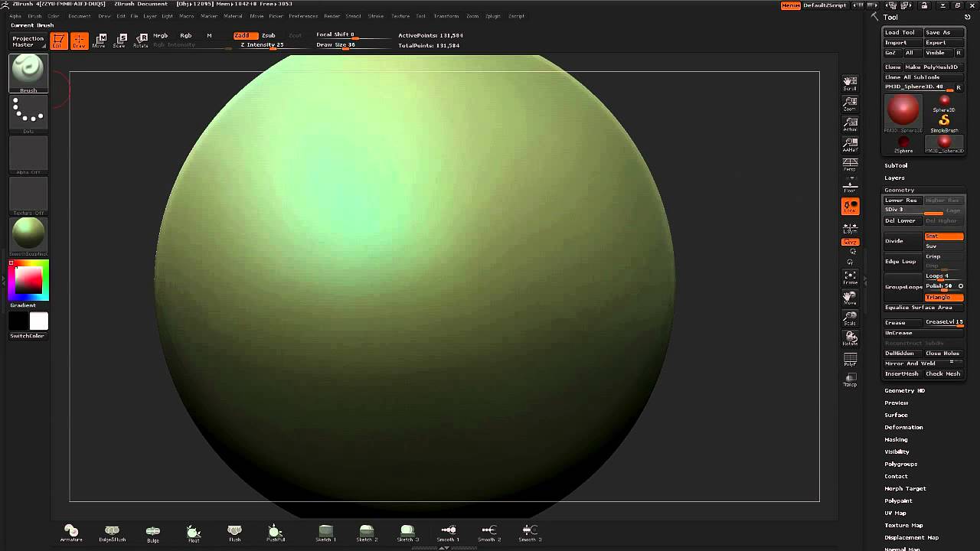
Task: Select the Sketch 1 brush
Action: click(x=325, y=533)
